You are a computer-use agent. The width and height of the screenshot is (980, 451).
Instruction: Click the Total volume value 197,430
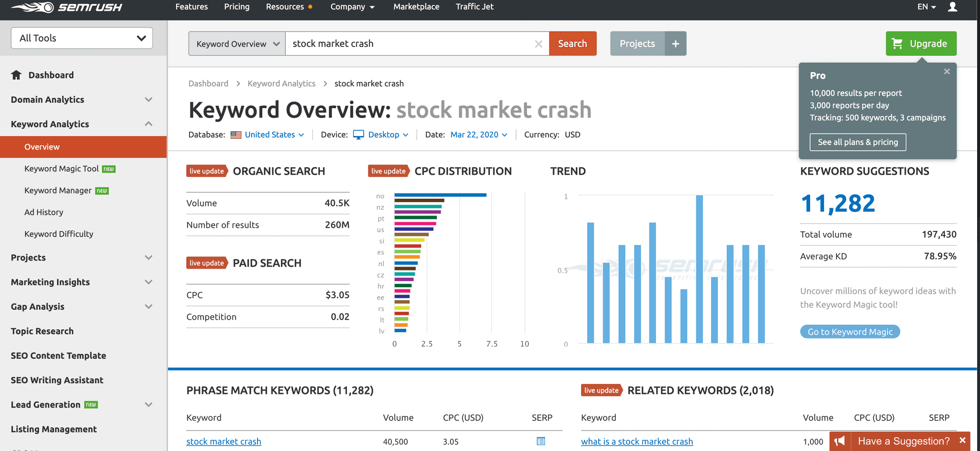(x=939, y=235)
